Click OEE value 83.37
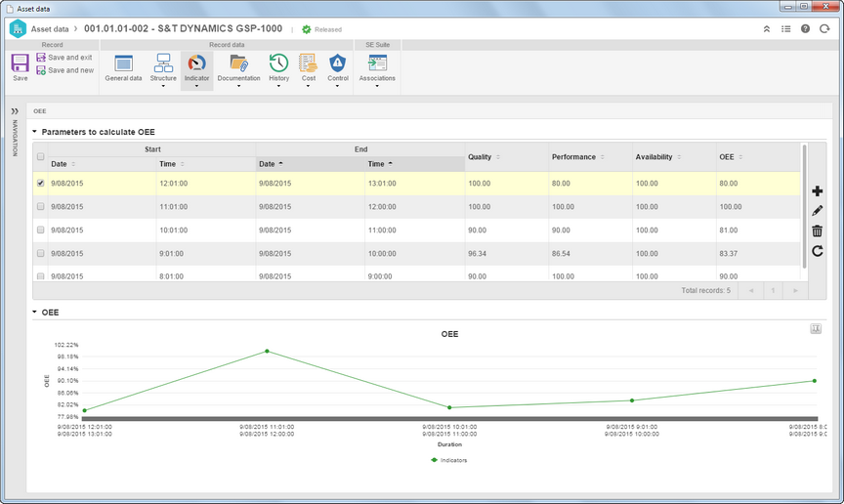The image size is (844, 504). 729,254
